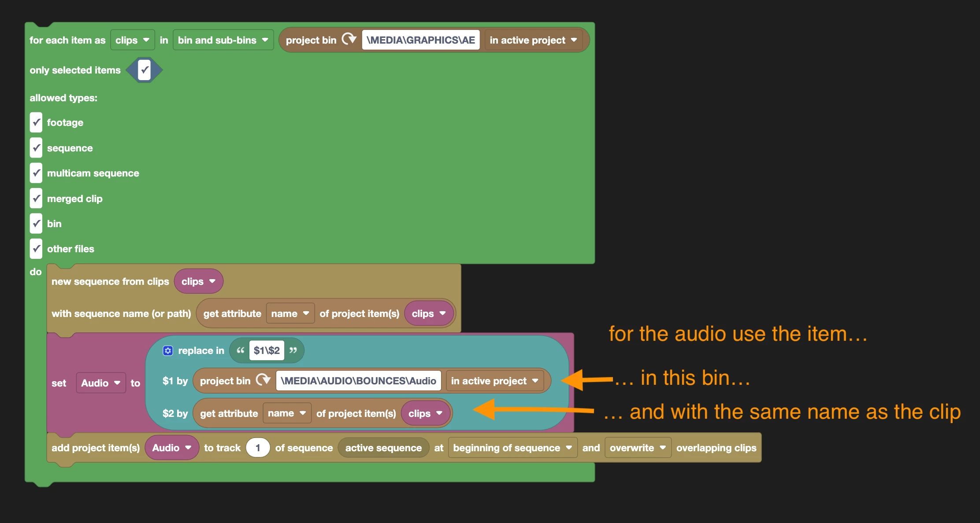Disable the other files allowed type

tap(36, 249)
